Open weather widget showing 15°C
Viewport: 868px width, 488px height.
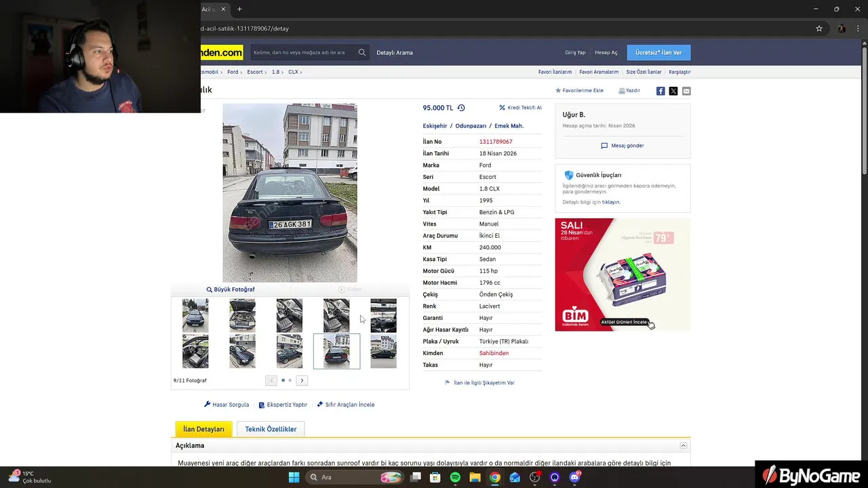pos(30,477)
